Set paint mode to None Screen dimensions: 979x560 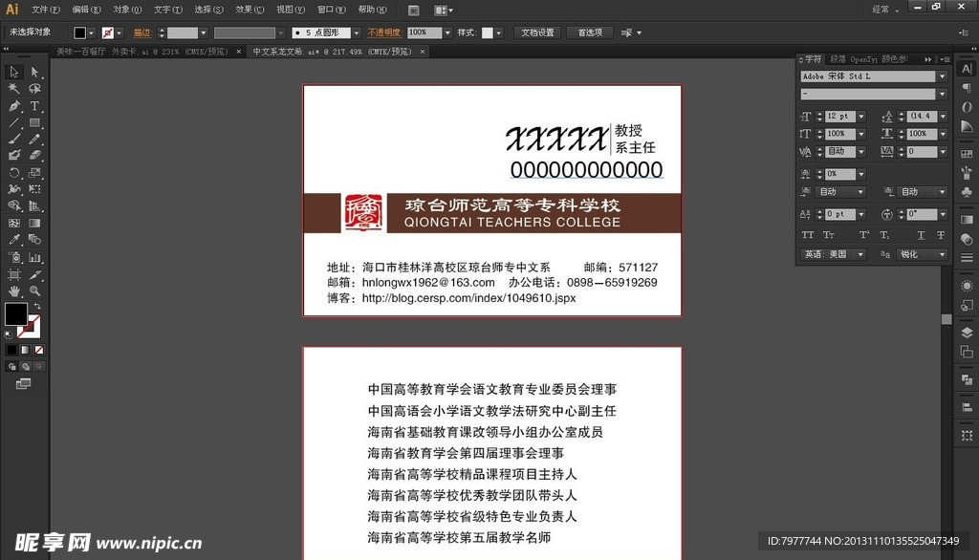click(38, 350)
